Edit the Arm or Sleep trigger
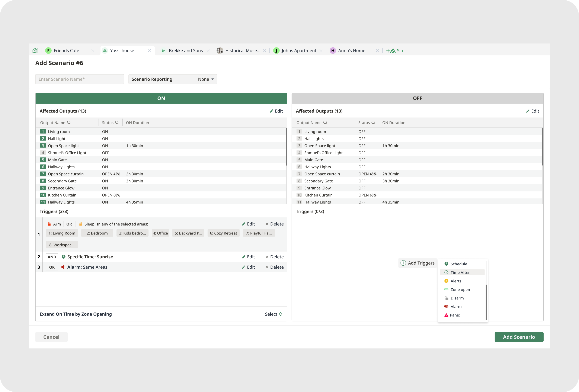 [x=248, y=224]
